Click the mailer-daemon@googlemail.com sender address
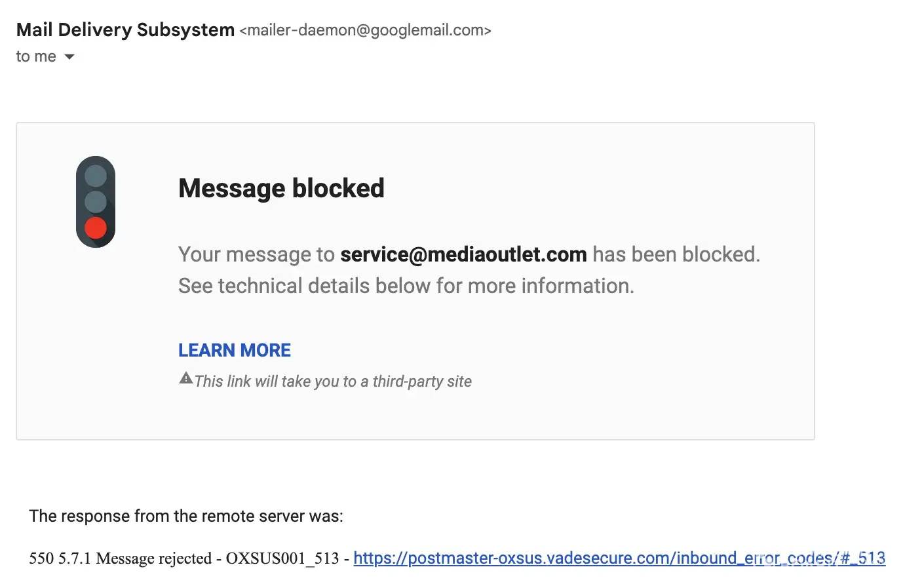 pos(365,31)
